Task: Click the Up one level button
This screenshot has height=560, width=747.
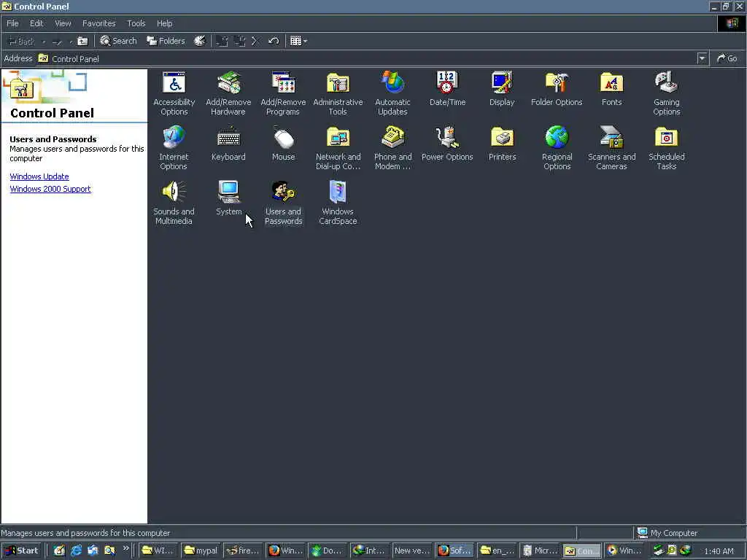Action: (x=83, y=41)
